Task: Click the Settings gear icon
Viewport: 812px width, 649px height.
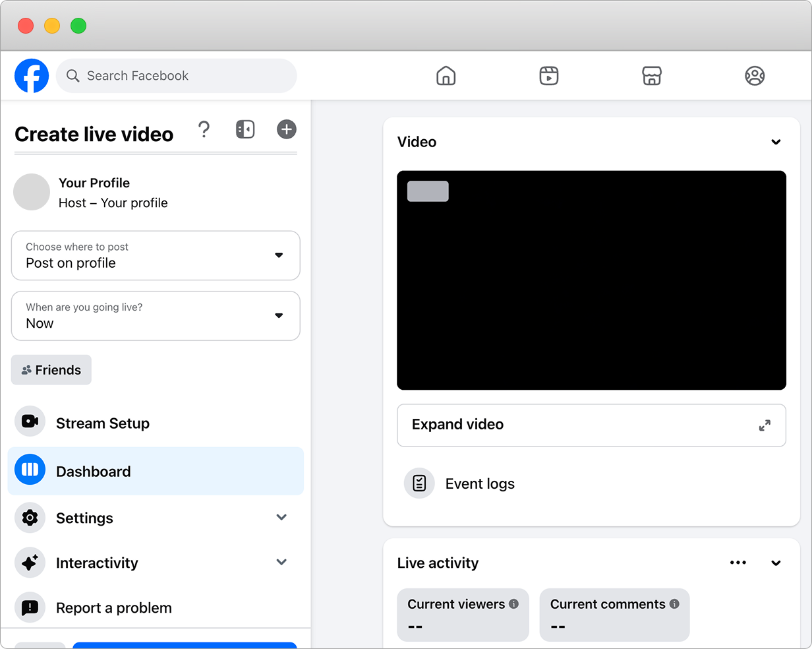Action: pos(30,518)
